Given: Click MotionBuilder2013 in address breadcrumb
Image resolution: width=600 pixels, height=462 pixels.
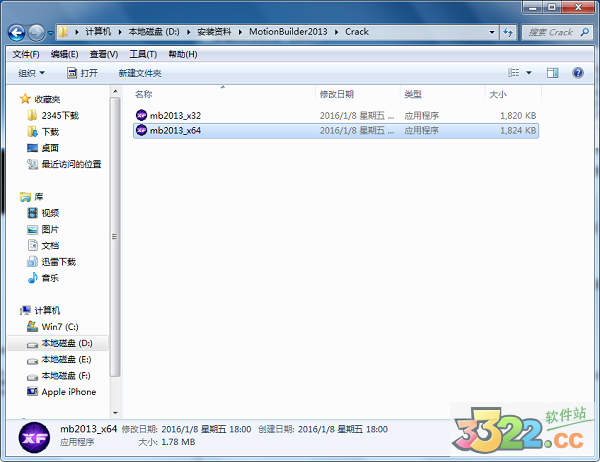Looking at the screenshot, I should [x=288, y=32].
